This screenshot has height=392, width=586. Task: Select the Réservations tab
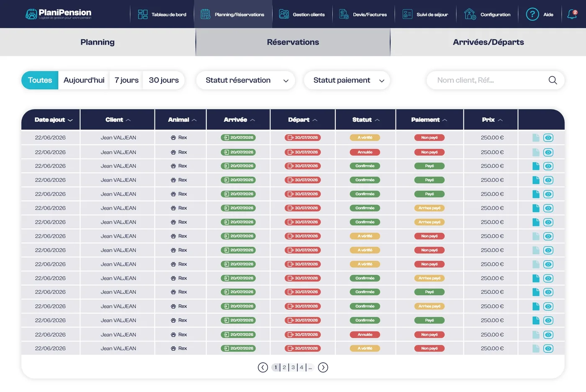pos(293,42)
